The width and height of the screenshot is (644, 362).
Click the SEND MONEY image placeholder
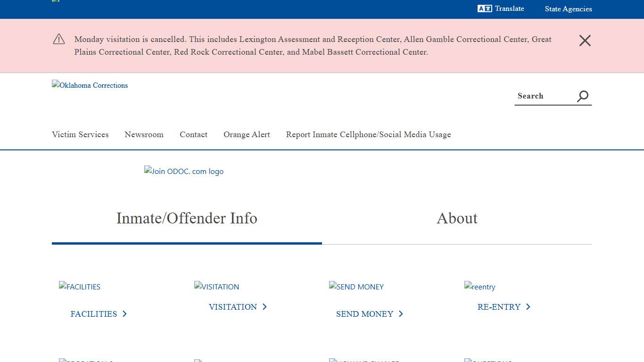point(356,287)
